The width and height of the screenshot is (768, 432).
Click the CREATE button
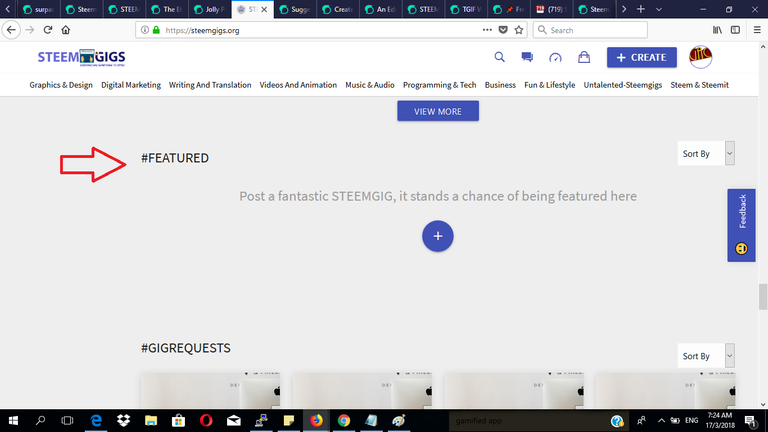(642, 57)
